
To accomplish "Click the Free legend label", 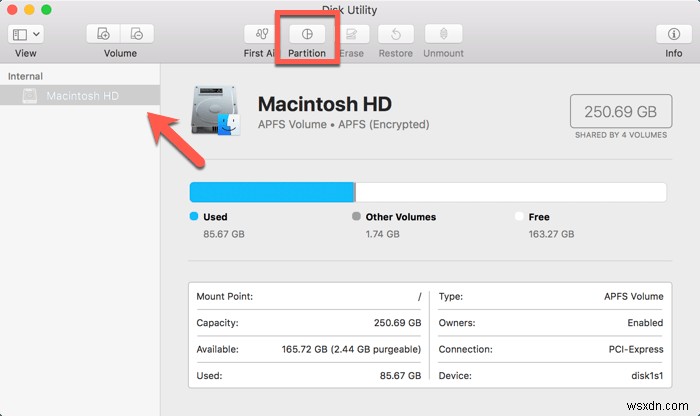I will tap(539, 217).
